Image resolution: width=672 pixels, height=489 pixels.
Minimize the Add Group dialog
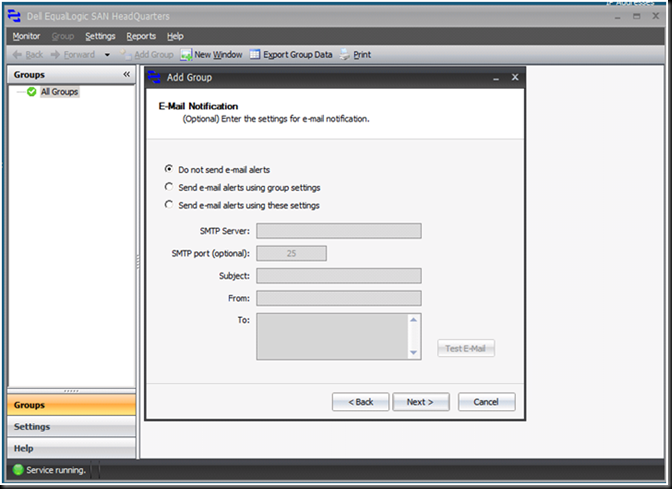pyautogui.click(x=496, y=78)
